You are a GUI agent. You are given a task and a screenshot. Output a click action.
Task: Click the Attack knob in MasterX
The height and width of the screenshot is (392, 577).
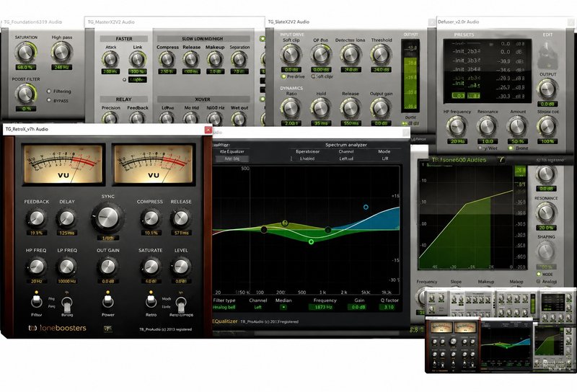pyautogui.click(x=110, y=59)
